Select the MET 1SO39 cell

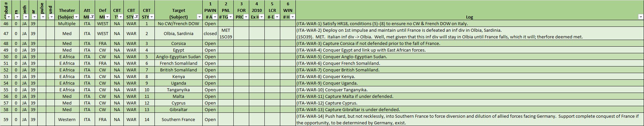[x=226, y=33]
